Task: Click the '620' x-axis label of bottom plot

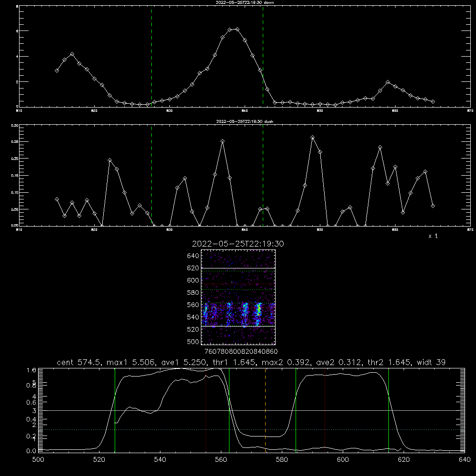Action: click(404, 460)
